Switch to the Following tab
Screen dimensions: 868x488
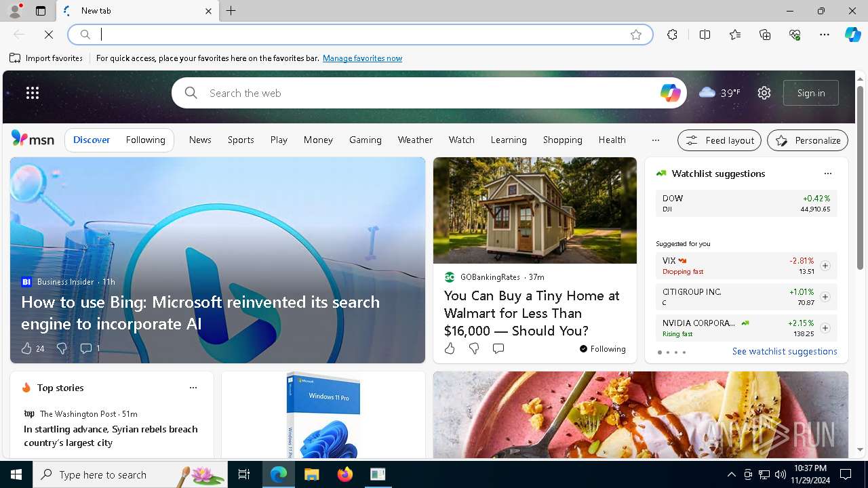tap(146, 140)
